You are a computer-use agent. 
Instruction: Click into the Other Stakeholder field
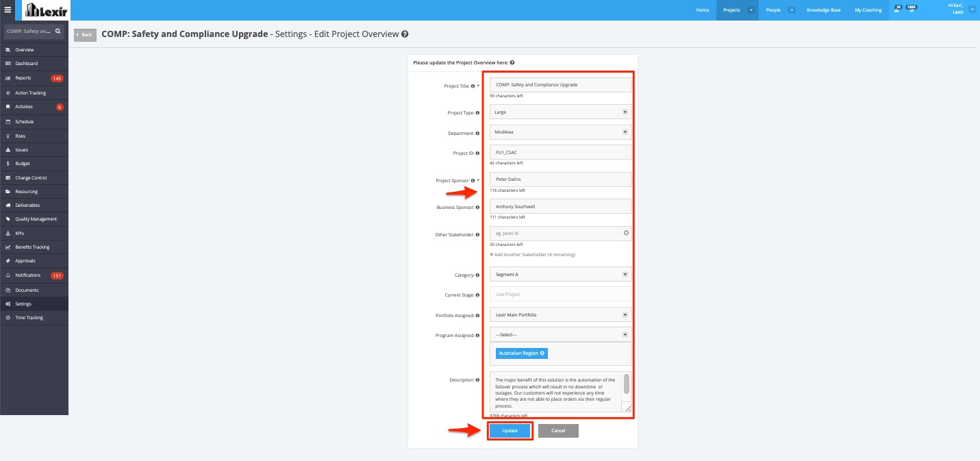pos(561,234)
